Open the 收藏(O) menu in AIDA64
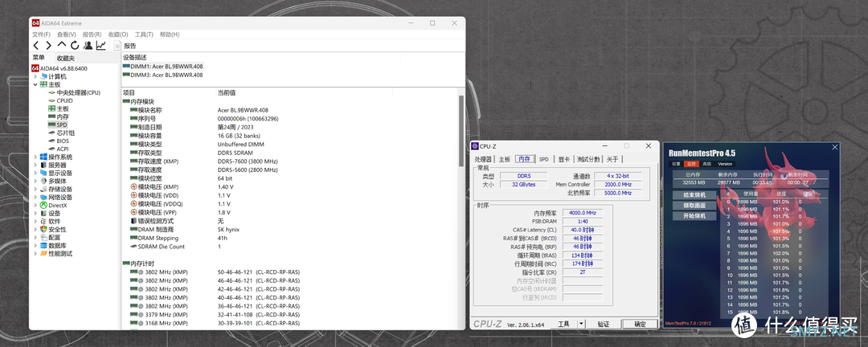The image size is (868, 347). pos(118,35)
